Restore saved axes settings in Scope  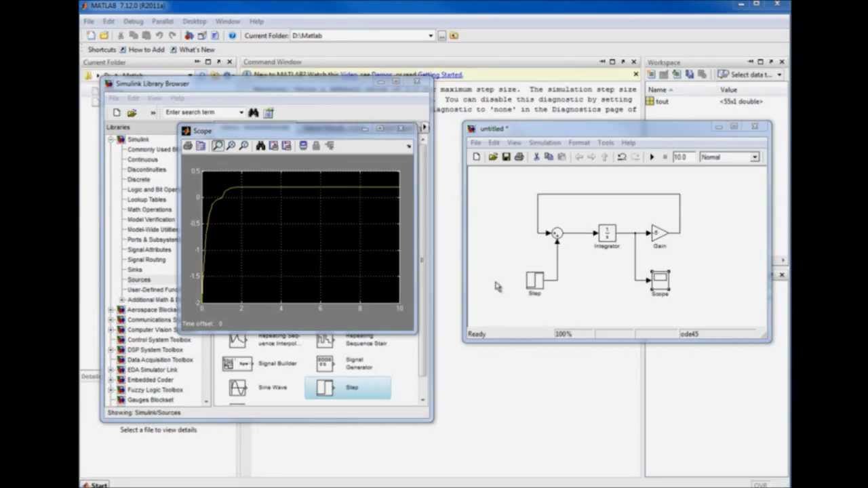pos(286,146)
